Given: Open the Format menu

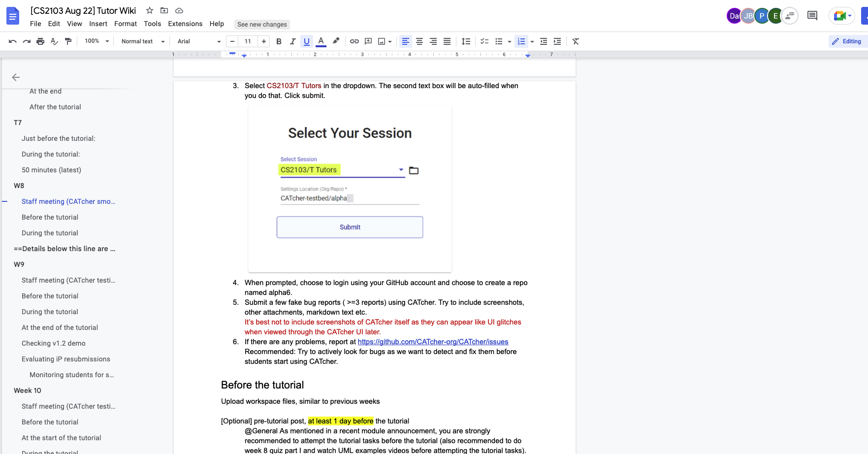Looking at the screenshot, I should pyautogui.click(x=126, y=24).
